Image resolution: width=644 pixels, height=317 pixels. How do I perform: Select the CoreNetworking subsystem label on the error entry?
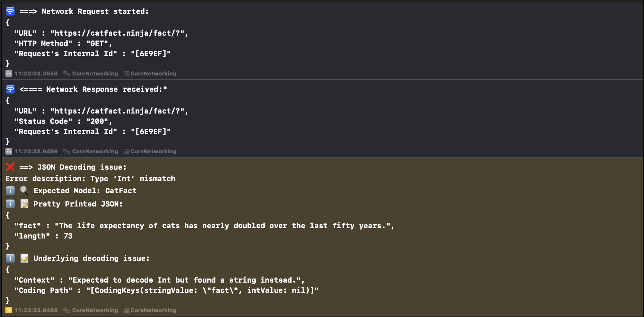click(x=95, y=310)
